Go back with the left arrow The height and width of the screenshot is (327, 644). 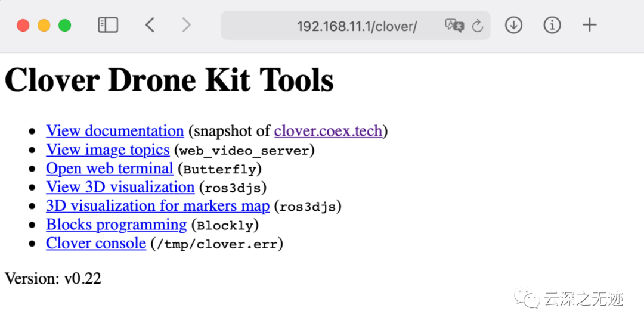click(150, 25)
